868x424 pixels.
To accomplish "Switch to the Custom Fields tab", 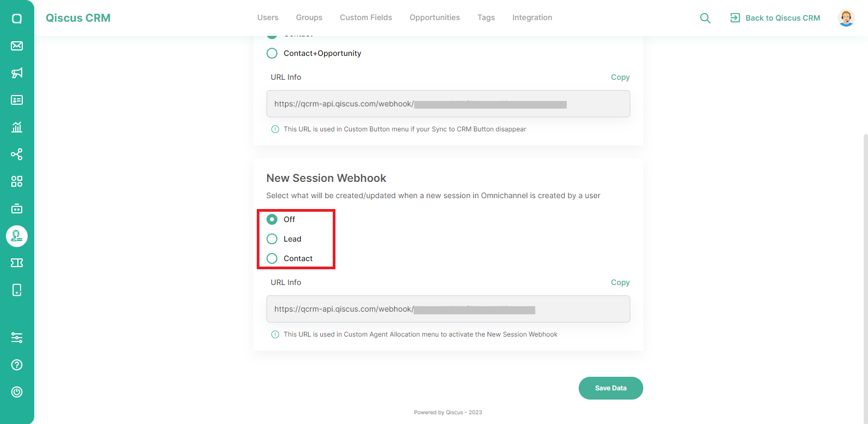I will pyautogui.click(x=366, y=17).
